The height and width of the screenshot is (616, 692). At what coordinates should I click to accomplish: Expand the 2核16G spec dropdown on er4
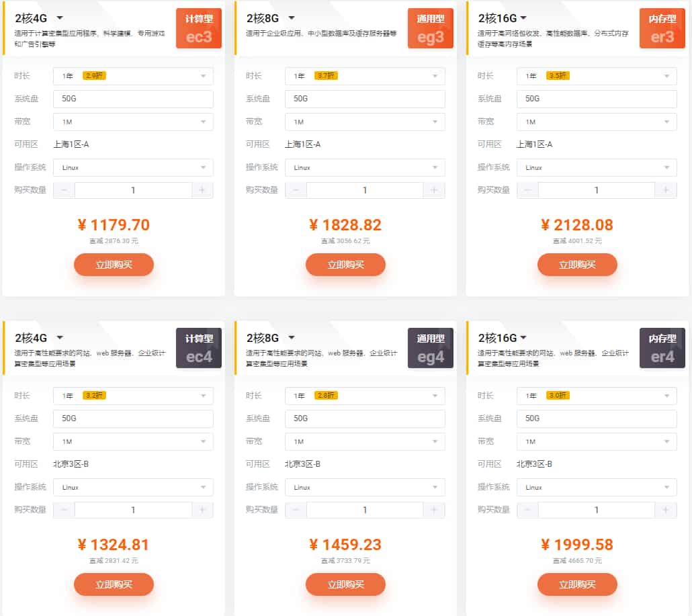[x=523, y=338]
